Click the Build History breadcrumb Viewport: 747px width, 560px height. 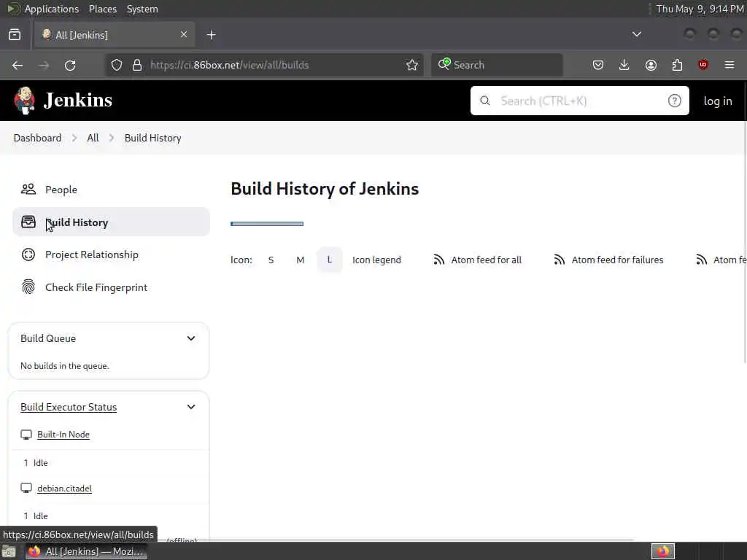click(153, 138)
